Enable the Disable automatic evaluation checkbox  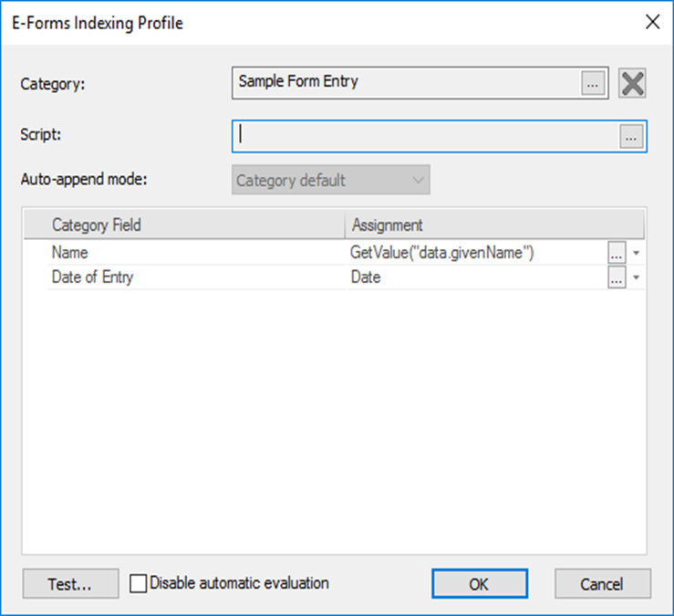138,583
